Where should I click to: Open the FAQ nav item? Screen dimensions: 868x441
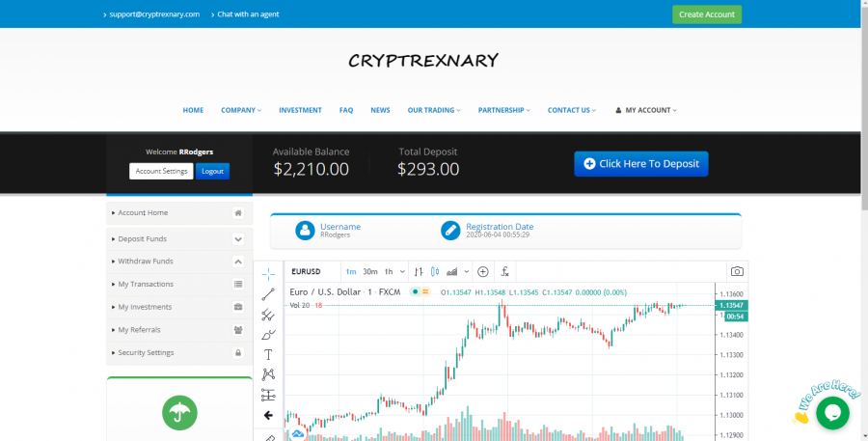(x=346, y=110)
